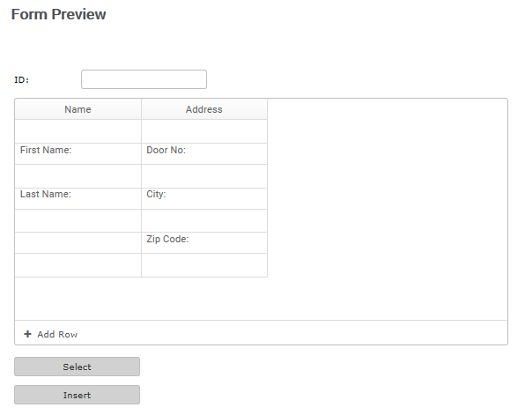
Task: Click the Last Name label cell
Action: click(x=78, y=198)
